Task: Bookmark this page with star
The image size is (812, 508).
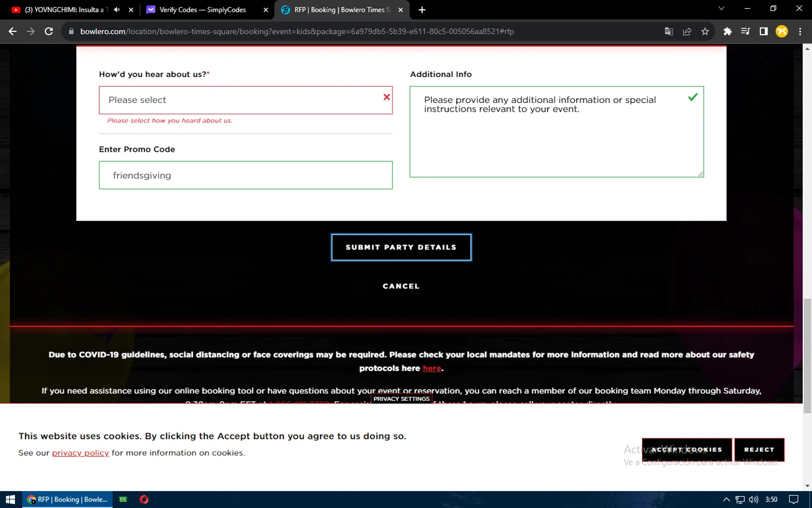Action: [x=705, y=31]
